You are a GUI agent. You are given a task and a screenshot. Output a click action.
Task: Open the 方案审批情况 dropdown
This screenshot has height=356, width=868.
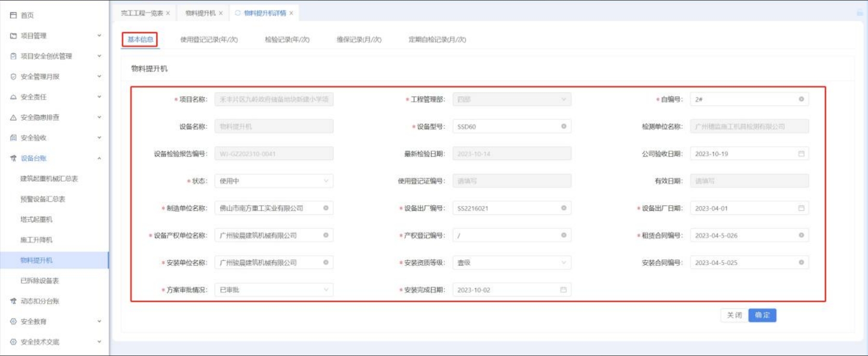[x=274, y=290]
